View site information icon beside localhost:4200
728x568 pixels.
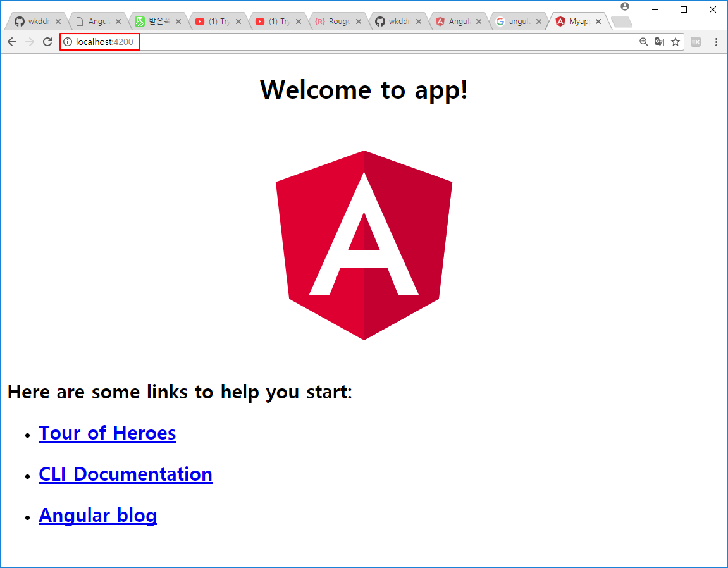(68, 42)
